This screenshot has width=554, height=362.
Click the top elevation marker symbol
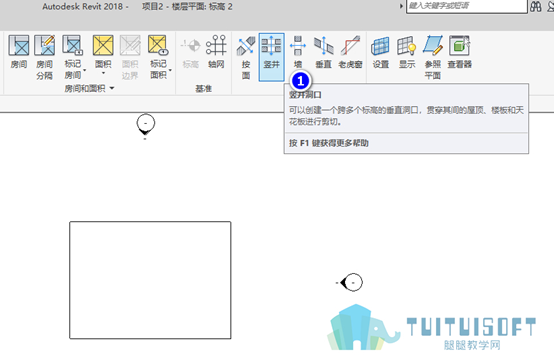pos(146,125)
